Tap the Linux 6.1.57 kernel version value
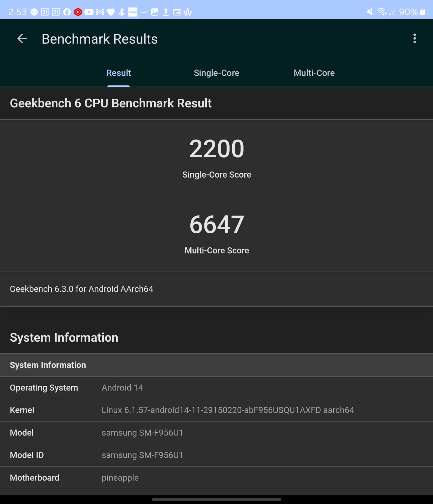 tap(228, 410)
